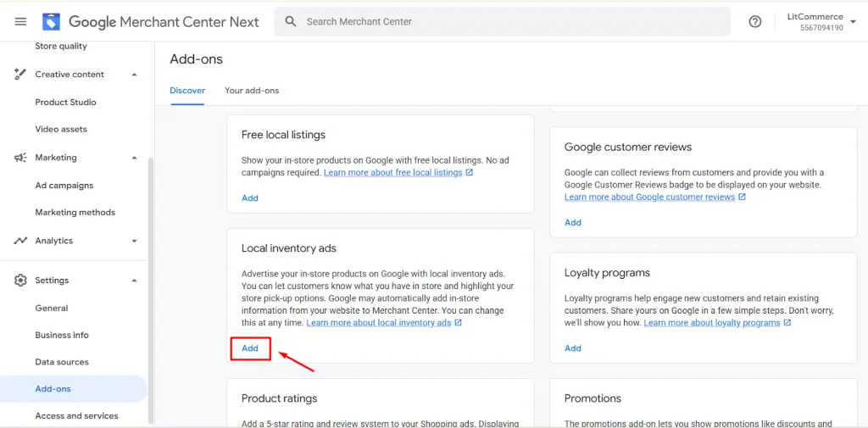Open Ad campaigns in sidebar

click(x=64, y=186)
